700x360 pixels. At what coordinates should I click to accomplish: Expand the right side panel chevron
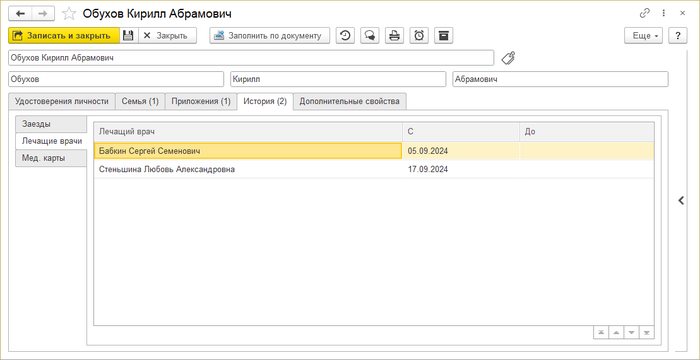click(681, 201)
